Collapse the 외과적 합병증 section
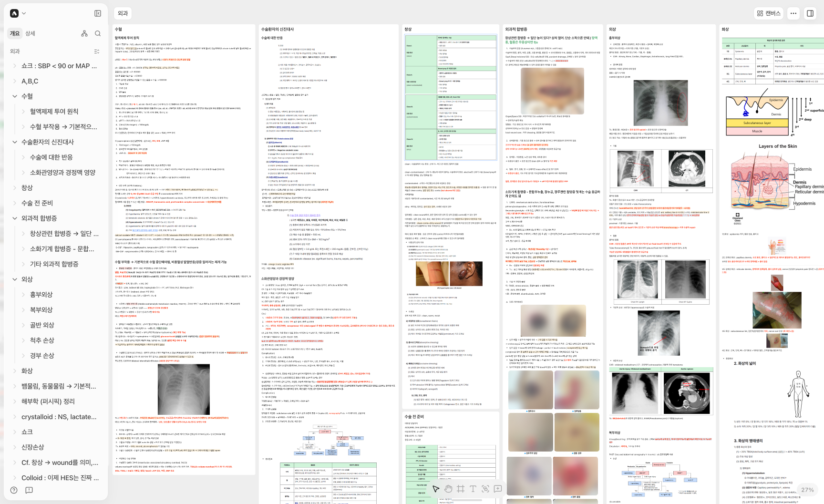 point(15,218)
